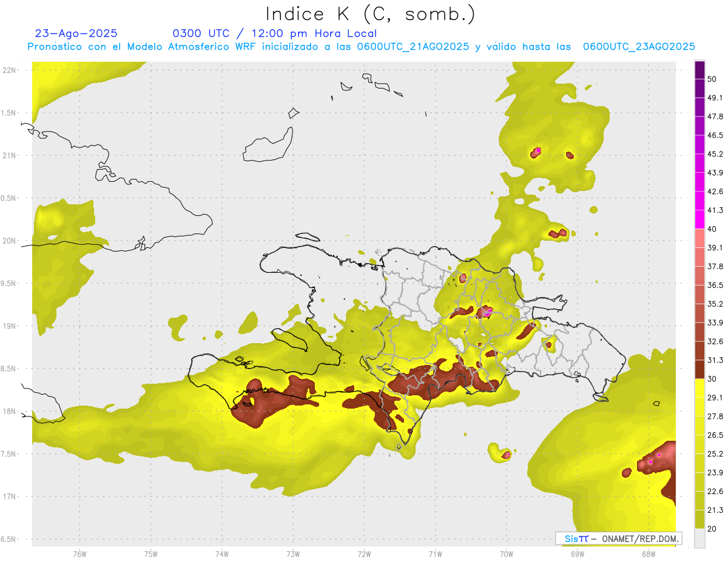The height and width of the screenshot is (562, 728).
Task: Click legend value '43.9'
Action: [x=715, y=173]
